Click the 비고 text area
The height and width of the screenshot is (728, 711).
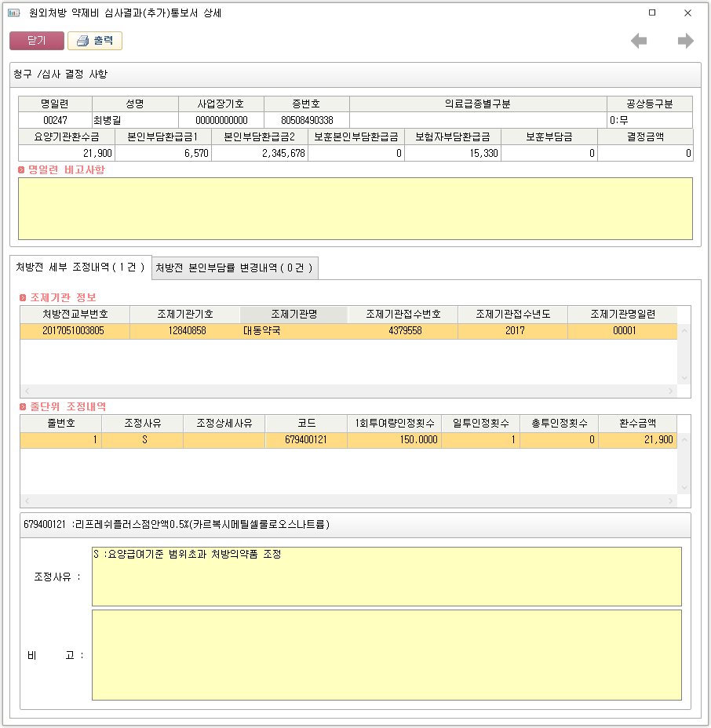[386, 654]
